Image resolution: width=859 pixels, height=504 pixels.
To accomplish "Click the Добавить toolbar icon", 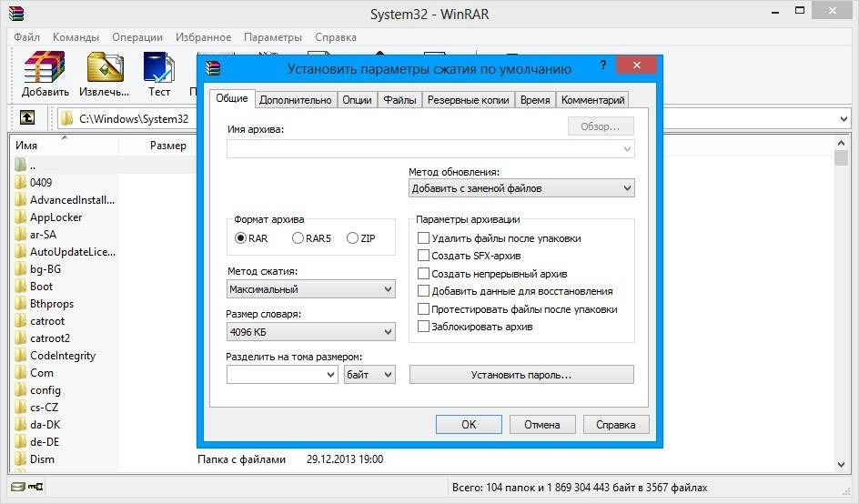I will (45, 68).
